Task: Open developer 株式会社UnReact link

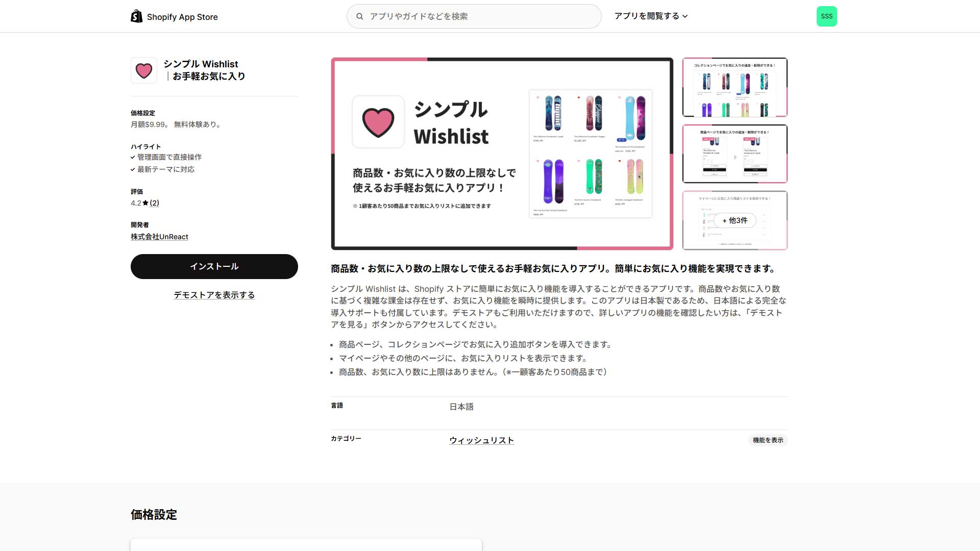Action: (x=159, y=237)
